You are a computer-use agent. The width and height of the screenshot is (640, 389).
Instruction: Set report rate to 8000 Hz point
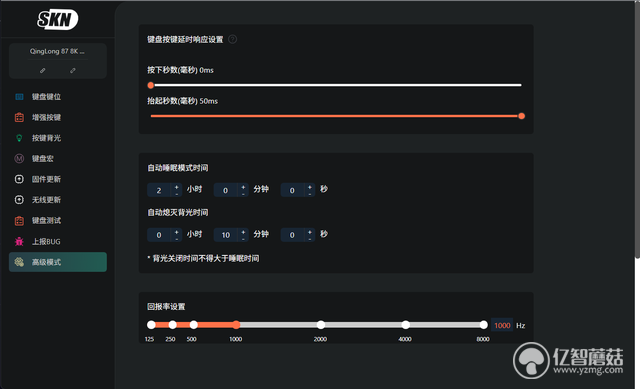tap(484, 325)
